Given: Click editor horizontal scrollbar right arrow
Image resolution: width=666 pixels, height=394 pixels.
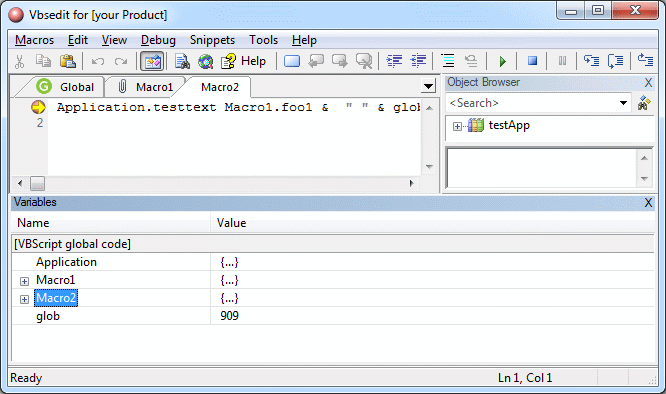Looking at the screenshot, I should point(411,183).
